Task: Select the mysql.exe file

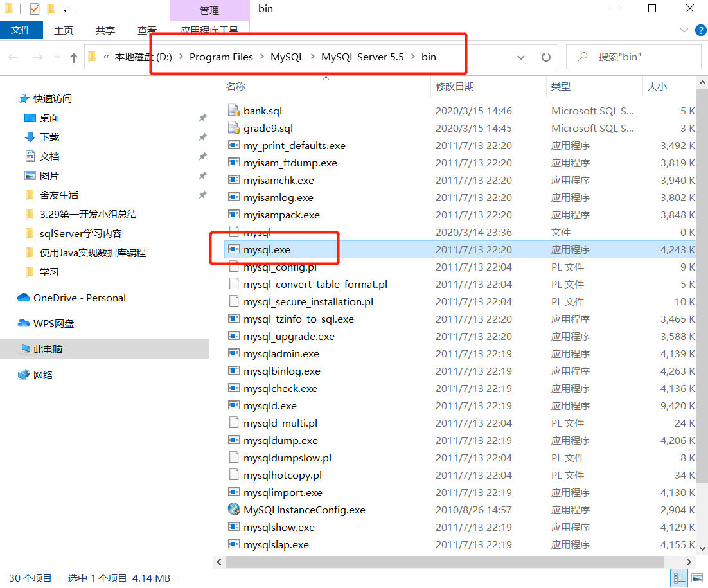Action: pyautogui.click(x=267, y=250)
